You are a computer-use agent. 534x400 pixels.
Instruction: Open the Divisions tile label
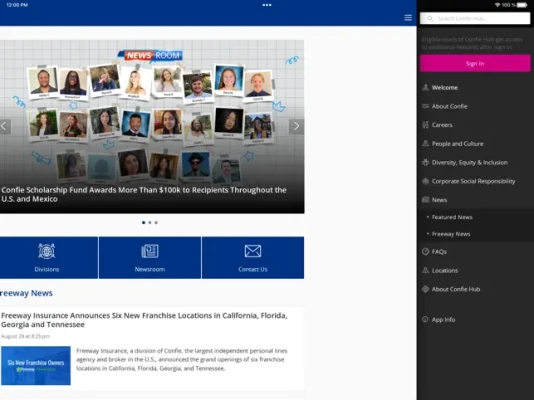47,269
